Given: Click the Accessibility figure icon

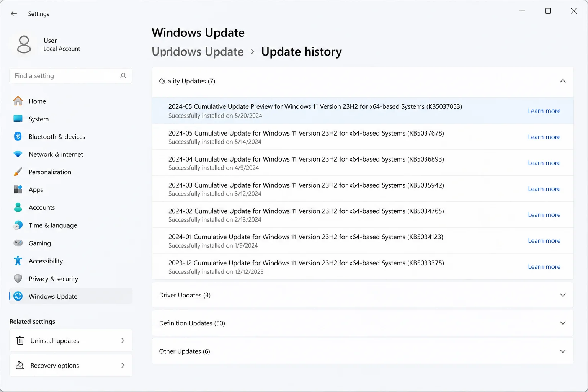Looking at the screenshot, I should (x=18, y=261).
